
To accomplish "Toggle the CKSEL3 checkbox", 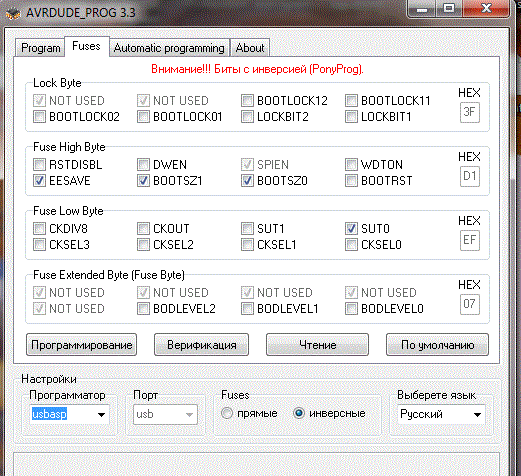I will (x=39, y=245).
